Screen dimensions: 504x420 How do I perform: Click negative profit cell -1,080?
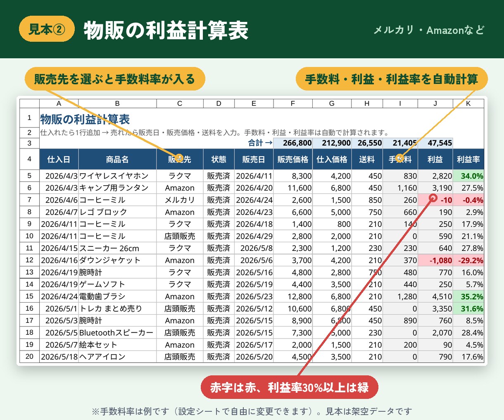435,260
